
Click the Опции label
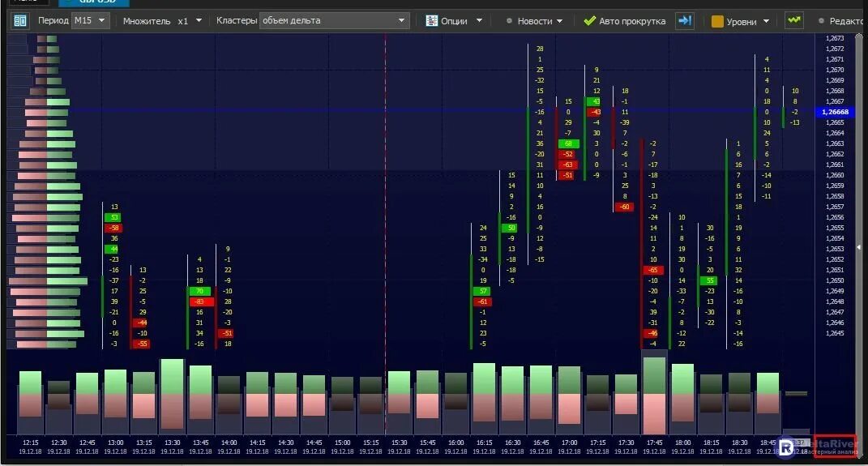(x=454, y=21)
